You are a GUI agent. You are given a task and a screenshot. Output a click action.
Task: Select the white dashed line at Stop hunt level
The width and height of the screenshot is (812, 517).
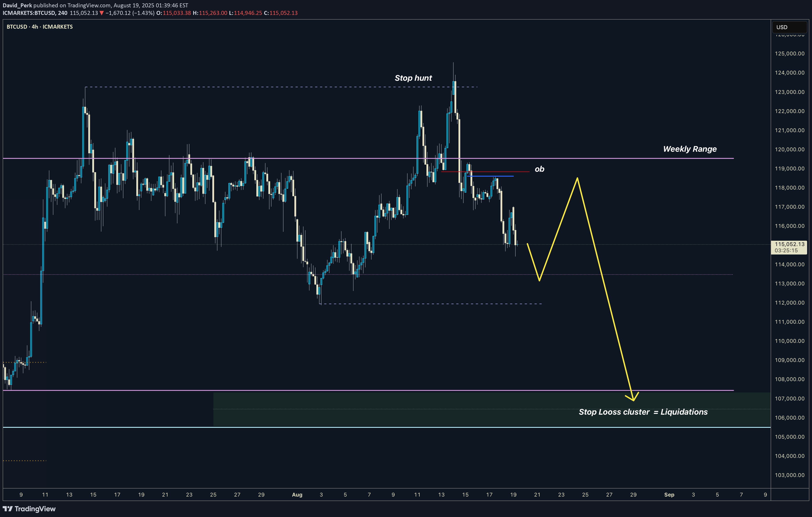(x=281, y=87)
